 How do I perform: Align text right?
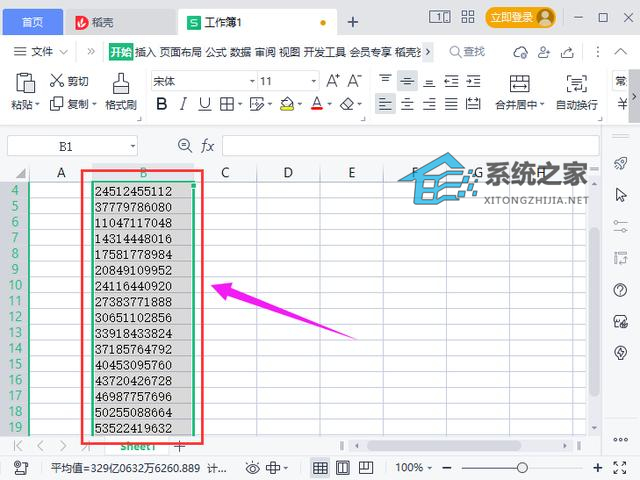[x=429, y=104]
